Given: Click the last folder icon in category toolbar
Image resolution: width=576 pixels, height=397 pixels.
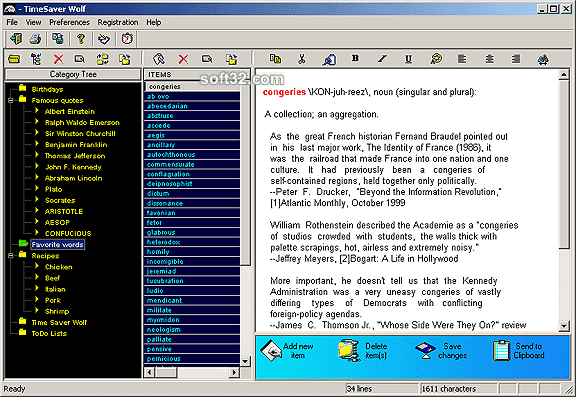Looking at the screenshot, I should pyautogui.click(x=125, y=59).
